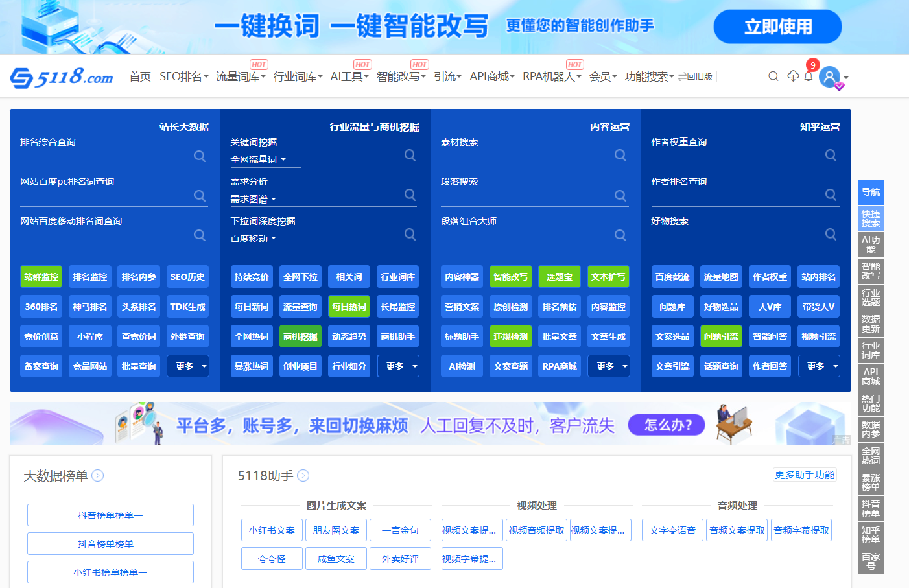Open 站群监控 tool
The image size is (909, 588).
point(41,277)
